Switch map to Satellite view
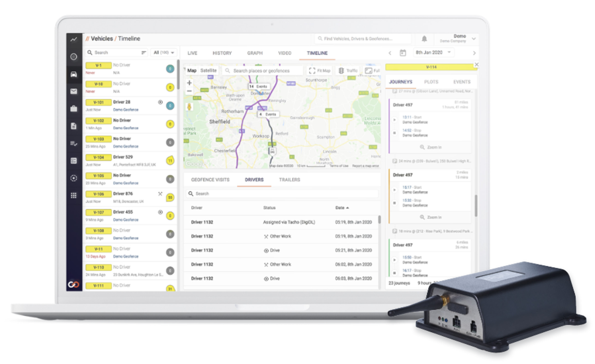 [208, 71]
